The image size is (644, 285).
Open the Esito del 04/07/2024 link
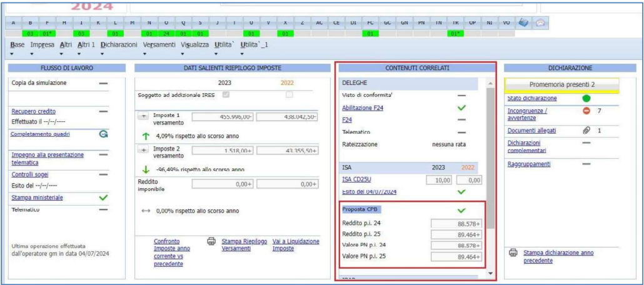tap(370, 191)
